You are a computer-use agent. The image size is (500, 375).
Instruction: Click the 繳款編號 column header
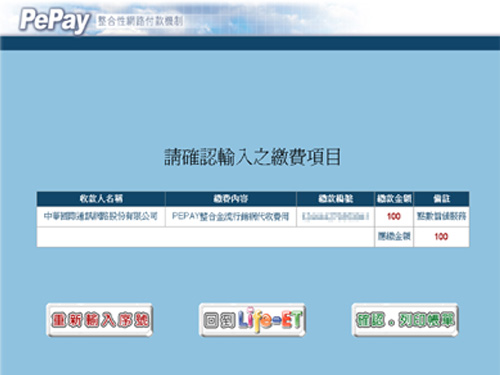[335, 199]
